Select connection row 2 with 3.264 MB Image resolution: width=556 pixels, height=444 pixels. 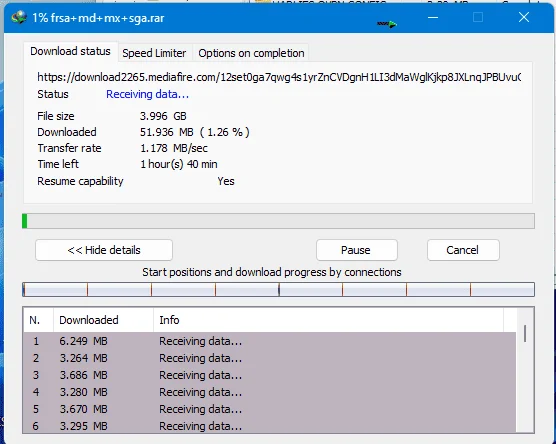coord(269,358)
